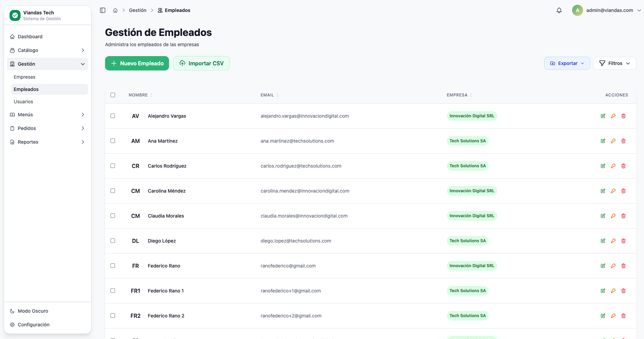This screenshot has width=644, height=339.
Task: Open the Exportar dropdown
Action: coord(567,63)
